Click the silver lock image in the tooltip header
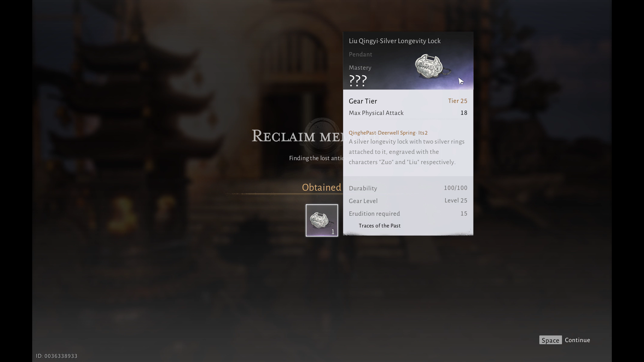Screen dimensions: 644x362 pos(433,66)
